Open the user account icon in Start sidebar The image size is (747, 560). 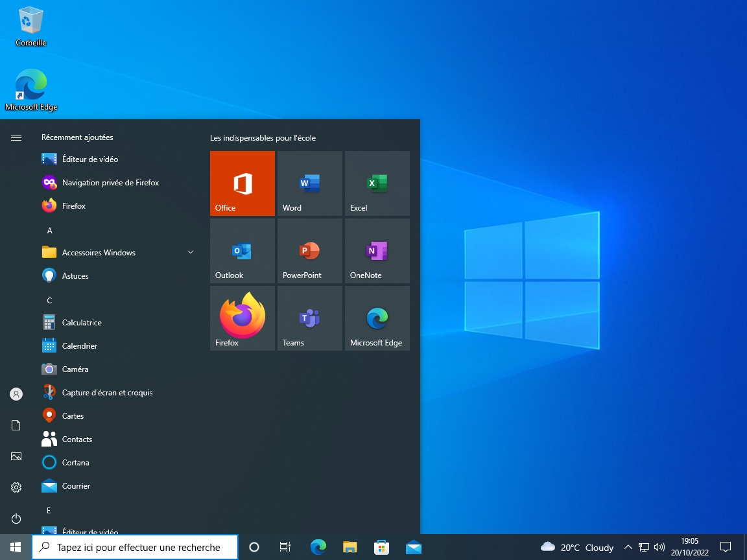click(16, 394)
